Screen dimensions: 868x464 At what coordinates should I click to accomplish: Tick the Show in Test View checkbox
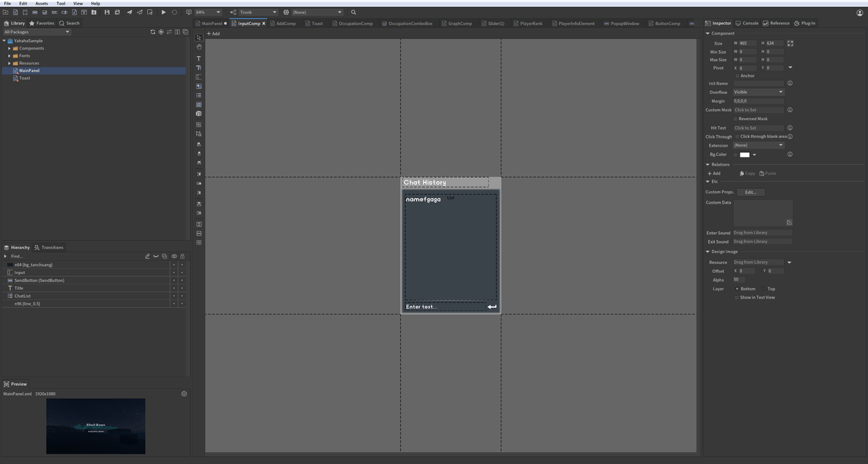737,297
